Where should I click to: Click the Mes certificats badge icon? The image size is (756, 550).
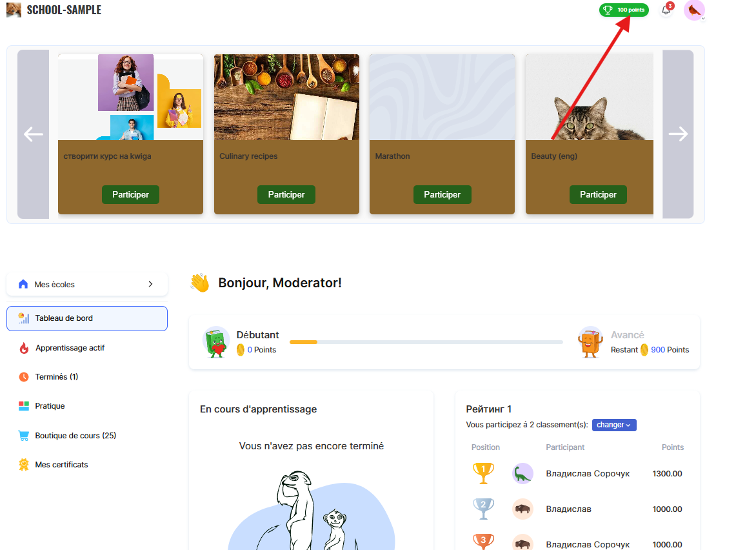24,465
